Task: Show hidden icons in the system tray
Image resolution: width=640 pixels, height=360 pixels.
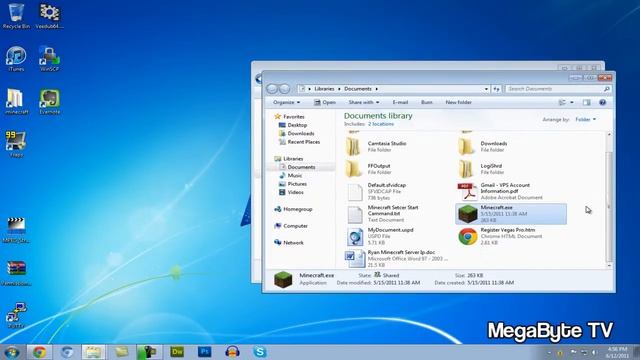Action: click(549, 352)
